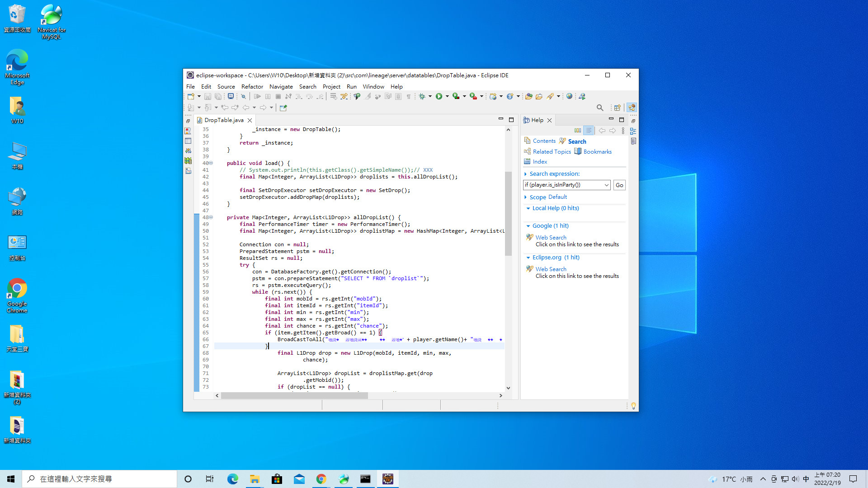868x488 pixels.
Task: Click the magnifier quick access icon
Action: [x=600, y=108]
